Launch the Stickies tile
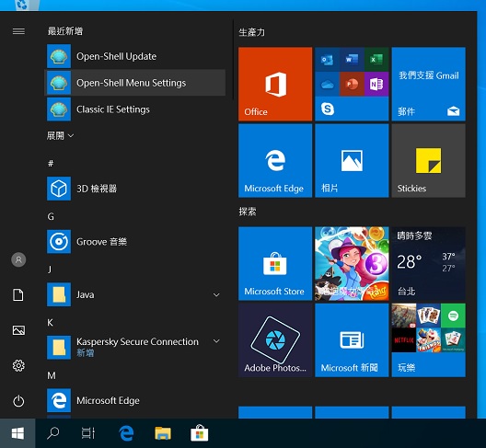Image resolution: width=486 pixels, height=448 pixels. point(429,160)
